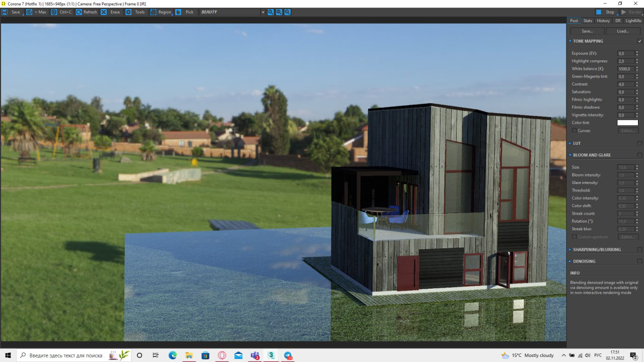This screenshot has height=362, width=644.
Task: Open the LightMix tab
Action: (x=633, y=21)
